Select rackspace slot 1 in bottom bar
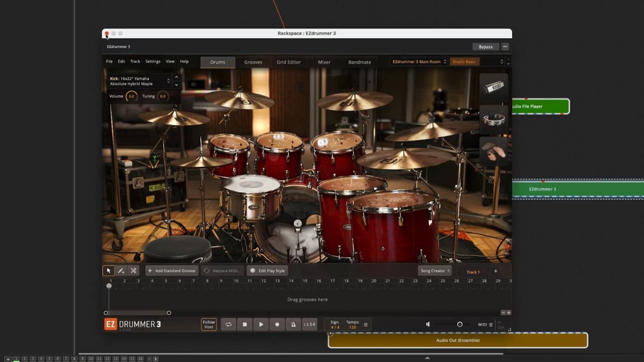Image resolution: width=644 pixels, height=362 pixels. pos(16,359)
